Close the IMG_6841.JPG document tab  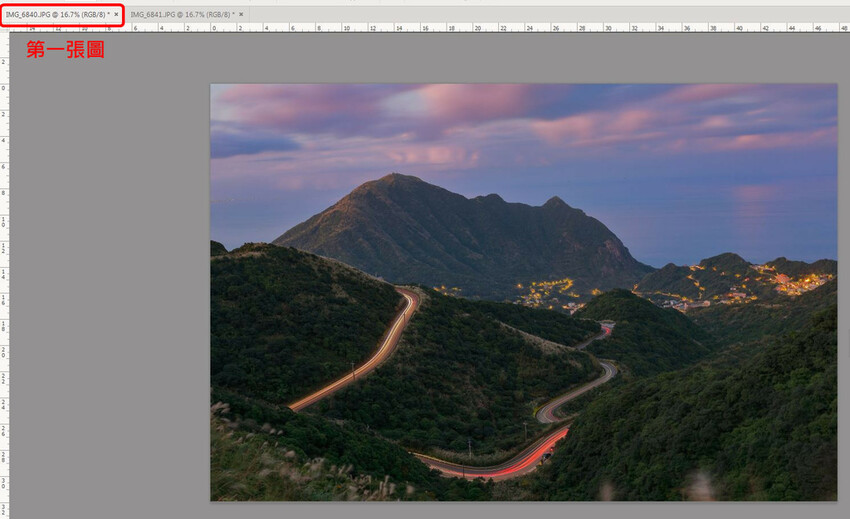tap(241, 15)
